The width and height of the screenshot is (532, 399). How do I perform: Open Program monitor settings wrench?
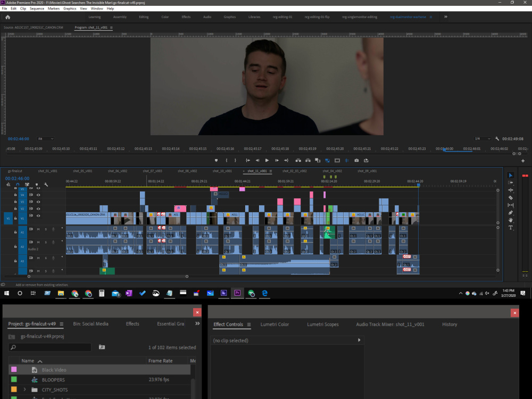pos(497,139)
